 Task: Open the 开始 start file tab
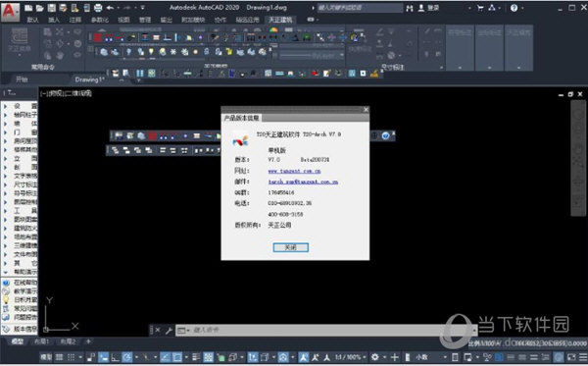tap(22, 79)
